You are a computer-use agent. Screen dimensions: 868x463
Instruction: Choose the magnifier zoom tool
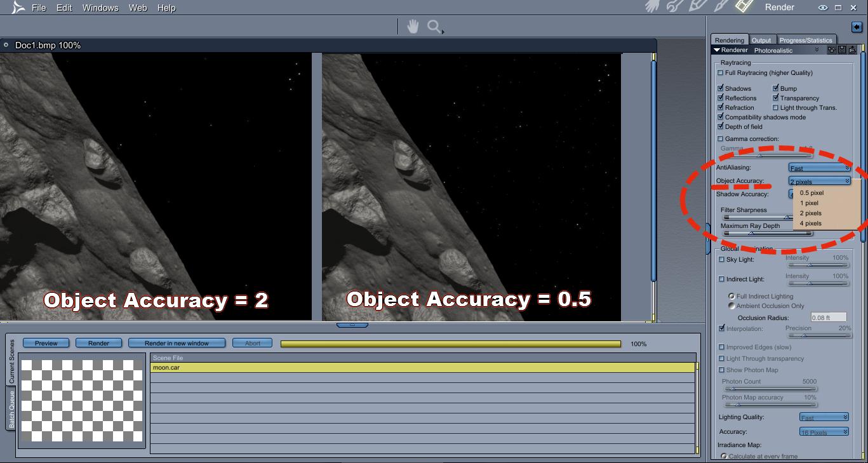435,27
